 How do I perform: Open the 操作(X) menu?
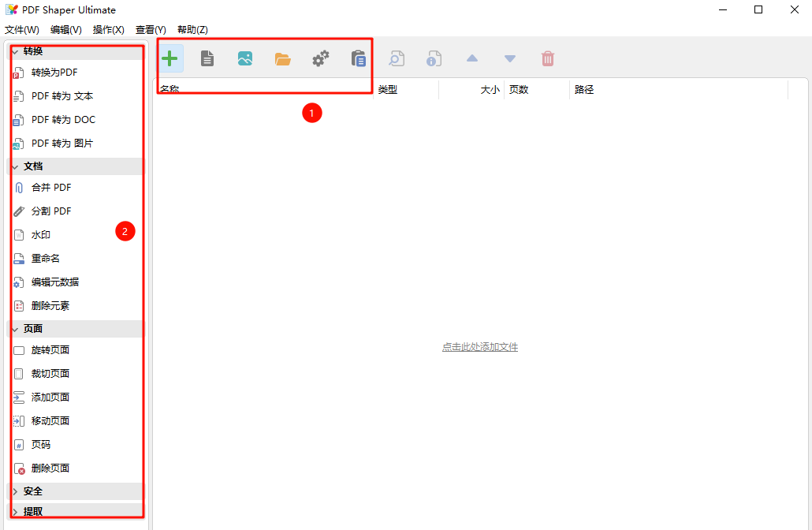pos(108,29)
